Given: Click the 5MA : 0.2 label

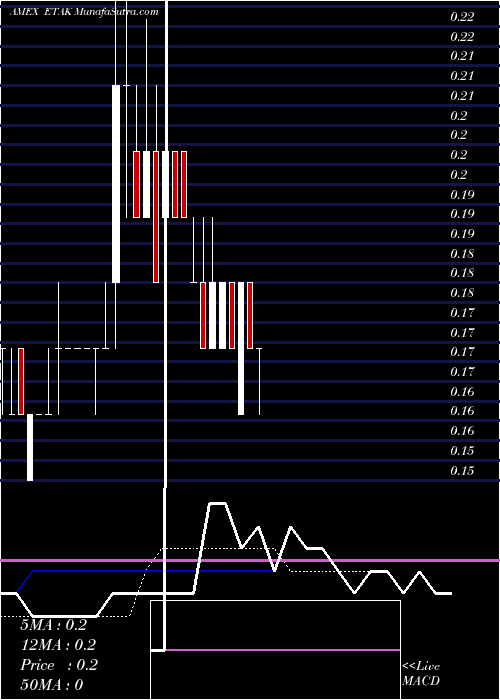Looking at the screenshot, I should (54, 625).
